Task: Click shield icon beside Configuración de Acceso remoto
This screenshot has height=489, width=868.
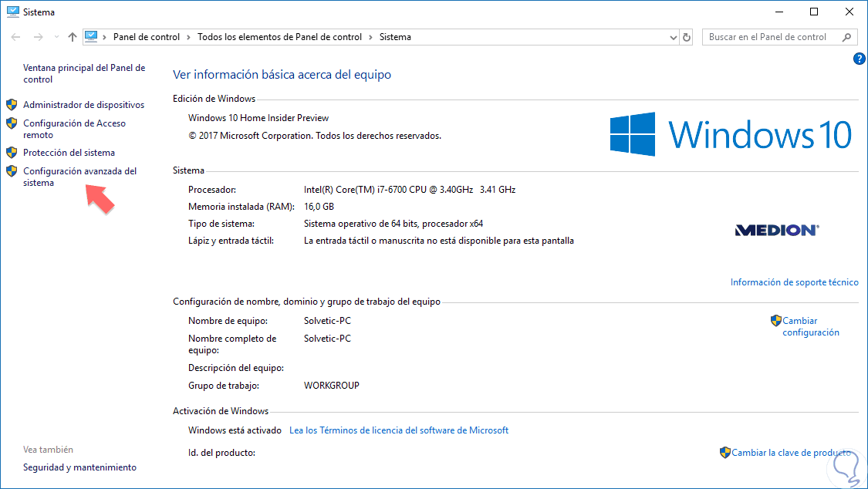Action: (12, 123)
